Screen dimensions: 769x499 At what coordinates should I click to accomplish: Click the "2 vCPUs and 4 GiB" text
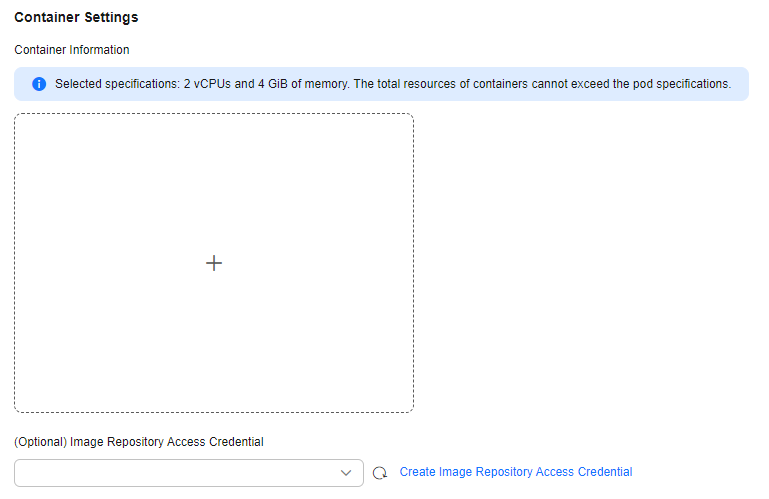[x=235, y=84]
